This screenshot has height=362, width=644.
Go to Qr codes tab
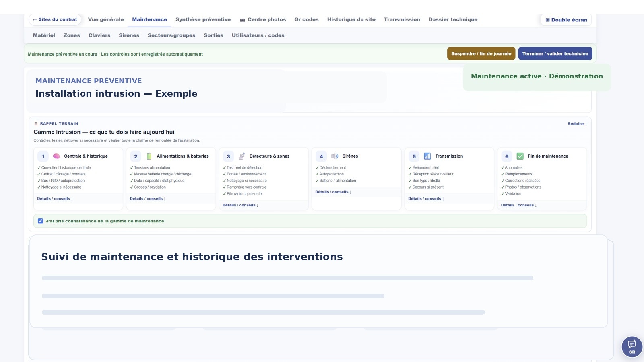(x=306, y=19)
